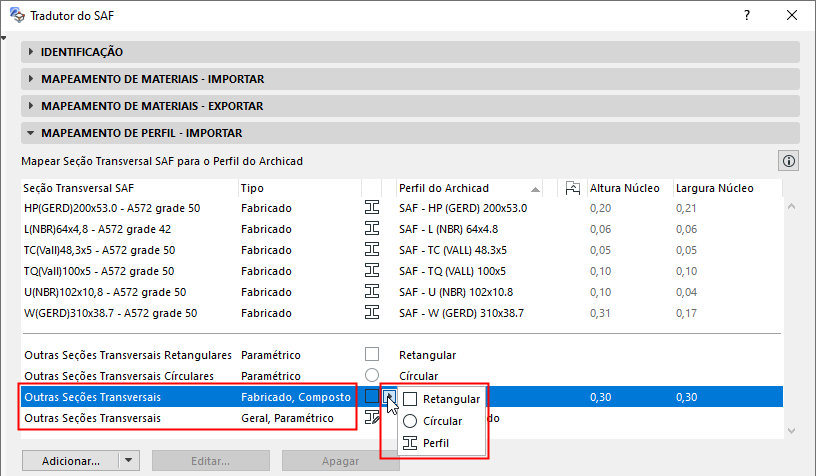The width and height of the screenshot is (816, 476).
Task: Click SAF - U (NBR) 102x10.8 profile cell
Action: (456, 292)
